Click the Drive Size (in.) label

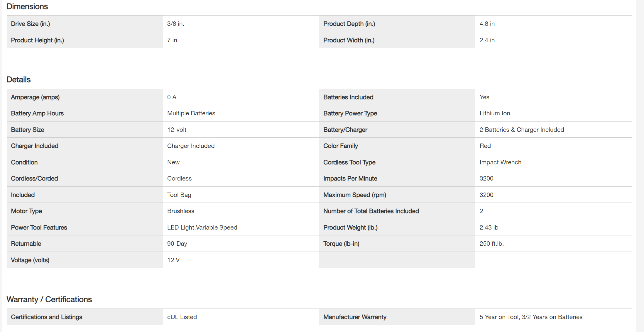(30, 24)
